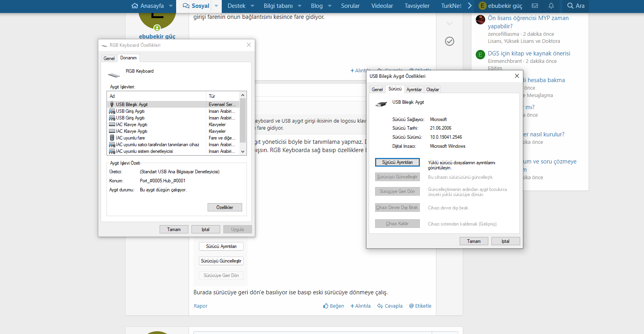Open the Videolar menu item
The width and height of the screenshot is (644, 334).
382,6
